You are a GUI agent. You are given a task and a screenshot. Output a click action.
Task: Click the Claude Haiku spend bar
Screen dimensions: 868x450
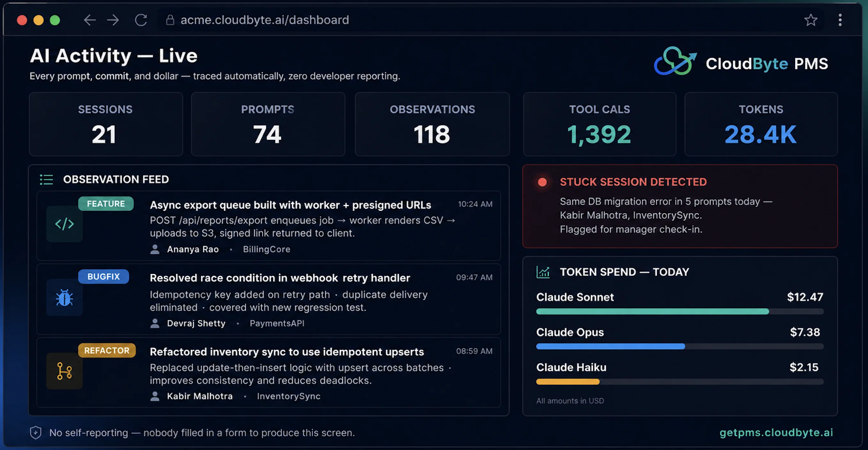click(680, 382)
